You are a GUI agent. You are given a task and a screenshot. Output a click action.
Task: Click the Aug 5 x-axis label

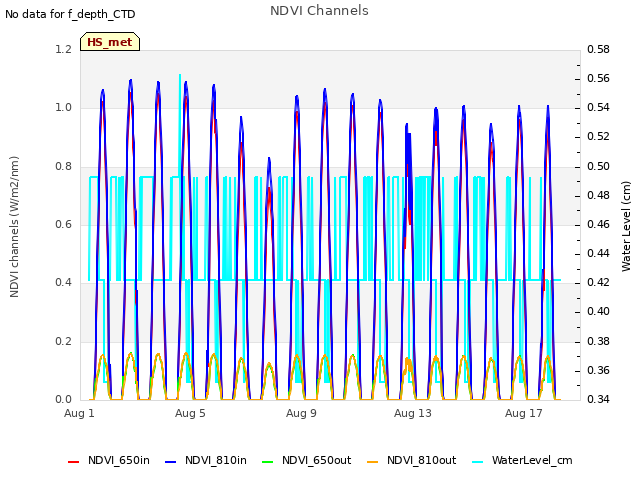click(x=190, y=413)
